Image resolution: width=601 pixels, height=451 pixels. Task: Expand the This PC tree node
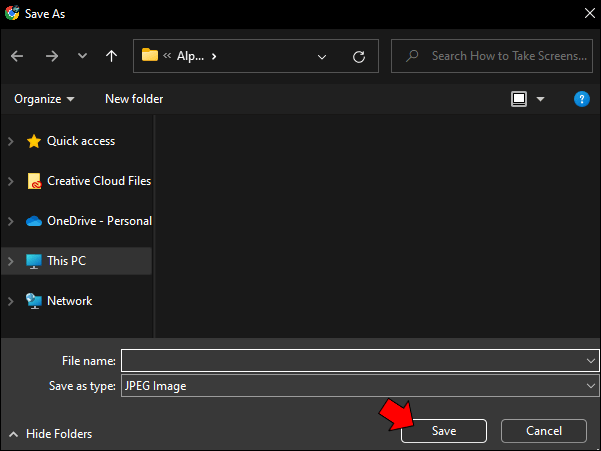click(11, 261)
